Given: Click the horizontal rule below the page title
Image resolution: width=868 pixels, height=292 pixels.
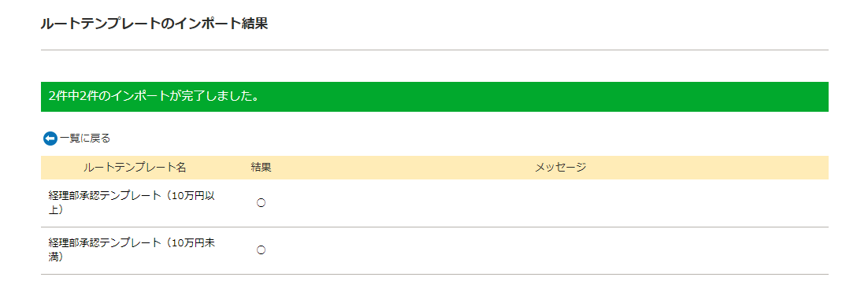Looking at the screenshot, I should click(x=435, y=50).
